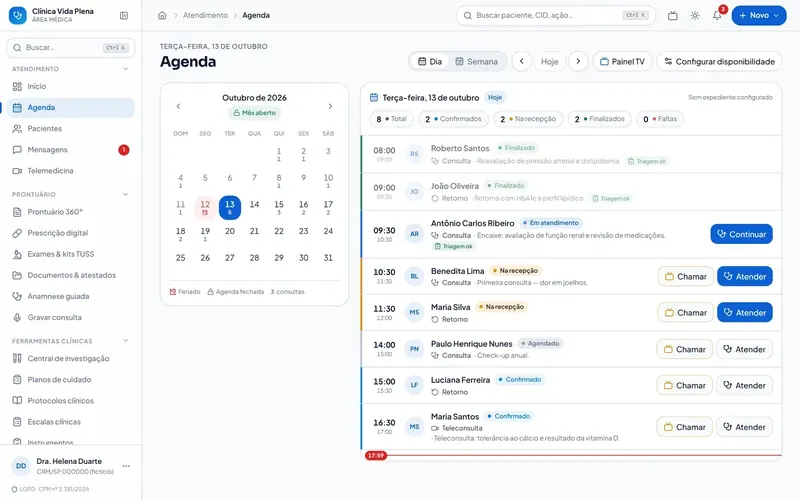
Task: Switch to Dia view
Action: [430, 61]
